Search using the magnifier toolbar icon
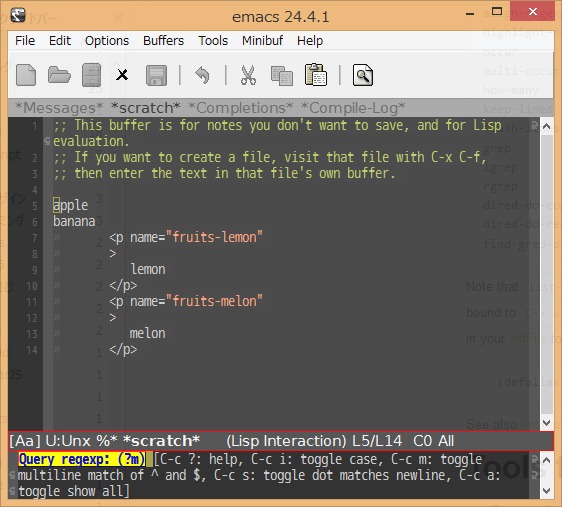The width and height of the screenshot is (562, 507). click(362, 75)
